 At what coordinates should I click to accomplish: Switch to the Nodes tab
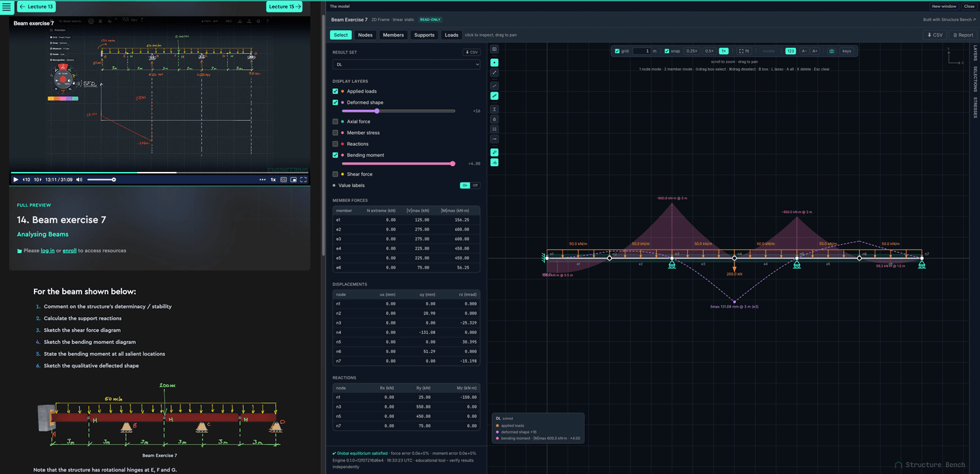point(365,35)
